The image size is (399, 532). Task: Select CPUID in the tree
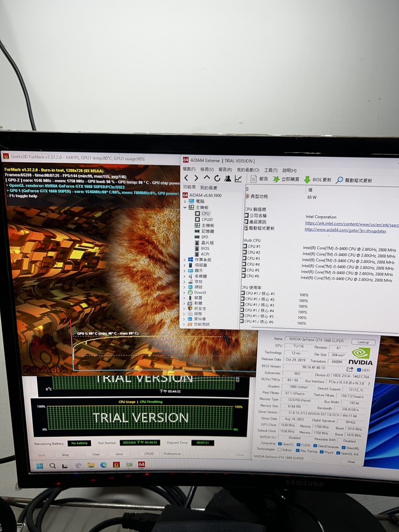tap(204, 219)
